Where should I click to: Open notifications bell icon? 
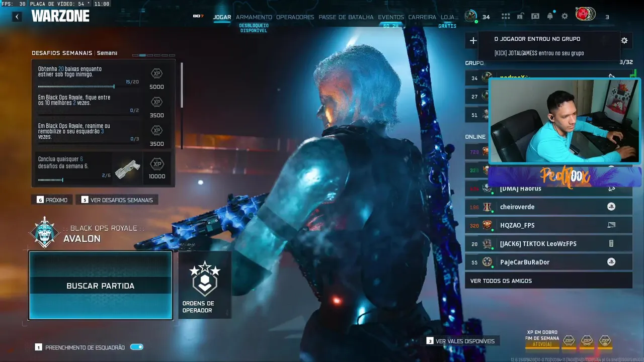pyautogui.click(x=550, y=16)
